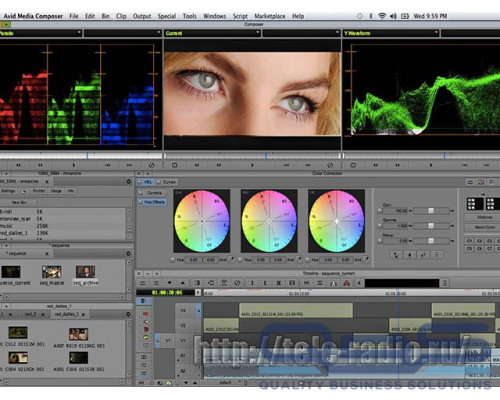Viewport: 500px width, 400px height.
Task: Pick highlights color with eyedropper
Action: click(366, 259)
